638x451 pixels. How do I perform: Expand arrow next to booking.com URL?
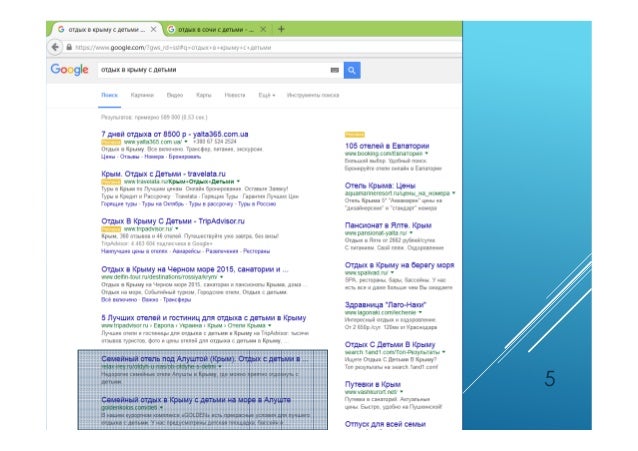click(x=427, y=153)
